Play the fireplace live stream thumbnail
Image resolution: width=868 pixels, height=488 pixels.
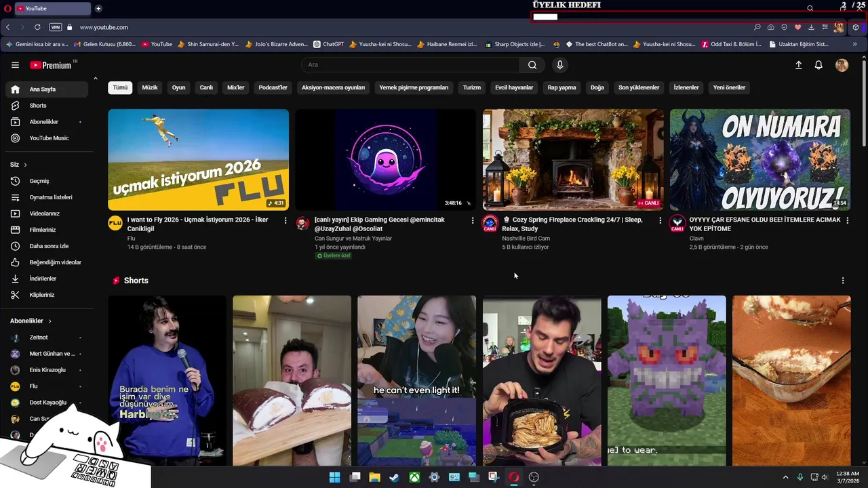[x=573, y=160]
